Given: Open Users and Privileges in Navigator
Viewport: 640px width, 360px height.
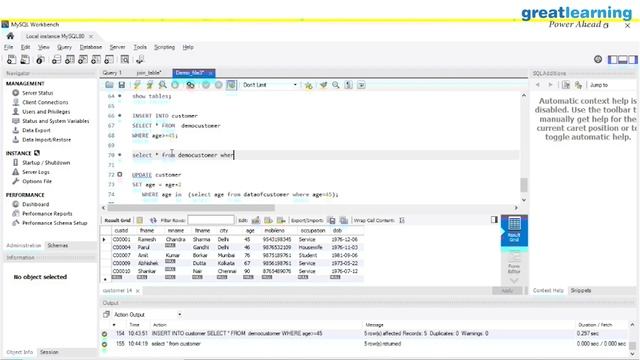Looking at the screenshot, I should pyautogui.click(x=46, y=112).
